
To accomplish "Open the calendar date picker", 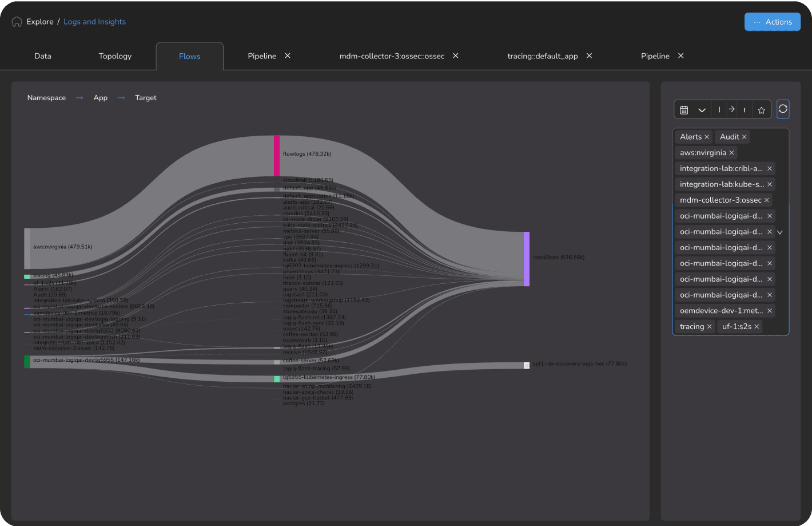I will pyautogui.click(x=684, y=110).
